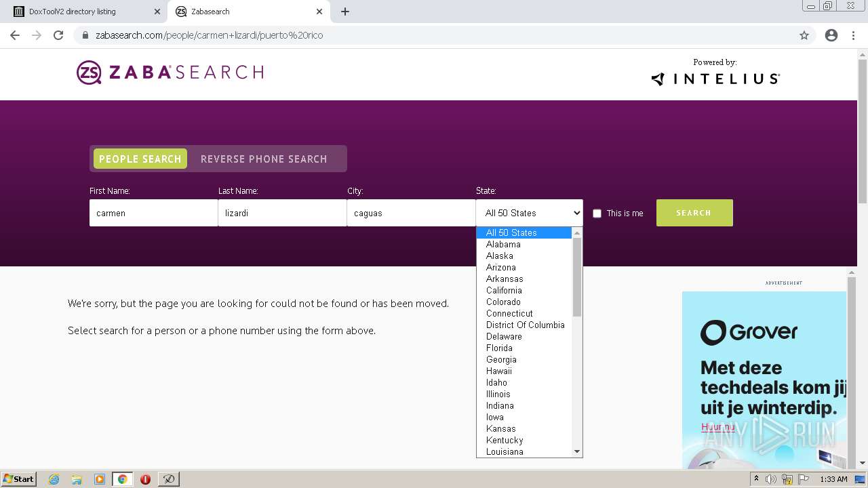
Task: Click the Intelius logo
Action: point(715,79)
